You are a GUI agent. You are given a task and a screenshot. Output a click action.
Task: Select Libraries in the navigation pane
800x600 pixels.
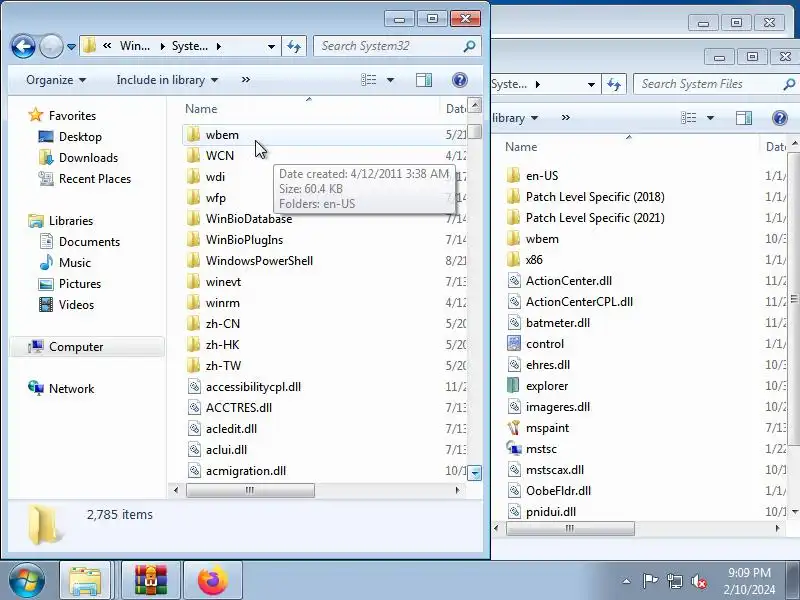point(70,220)
